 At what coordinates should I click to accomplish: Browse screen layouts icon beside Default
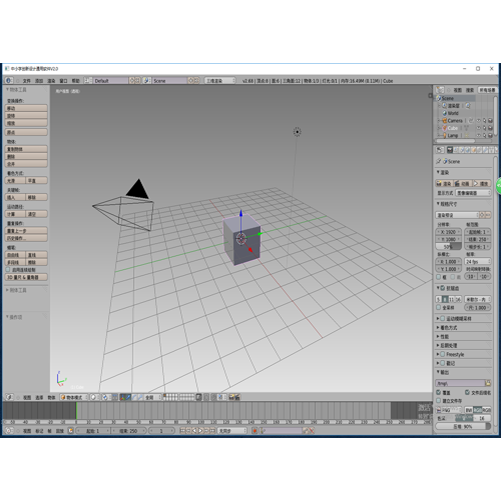point(88,80)
